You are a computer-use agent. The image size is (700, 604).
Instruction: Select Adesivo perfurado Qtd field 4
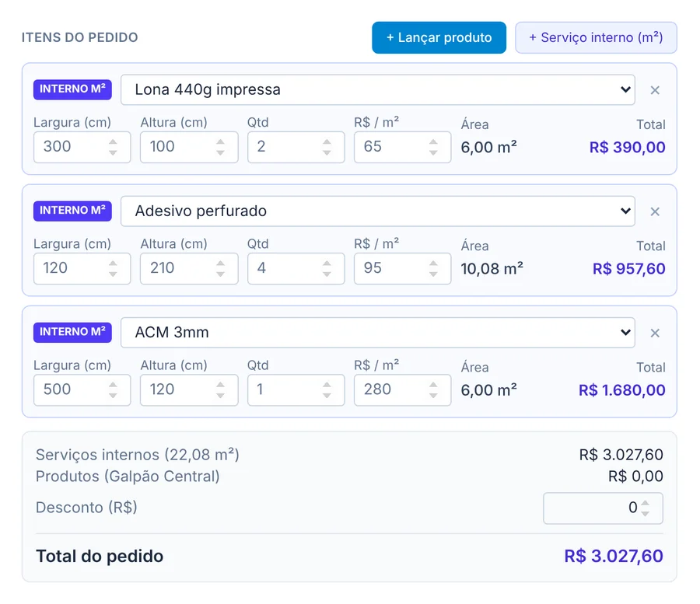coord(296,268)
